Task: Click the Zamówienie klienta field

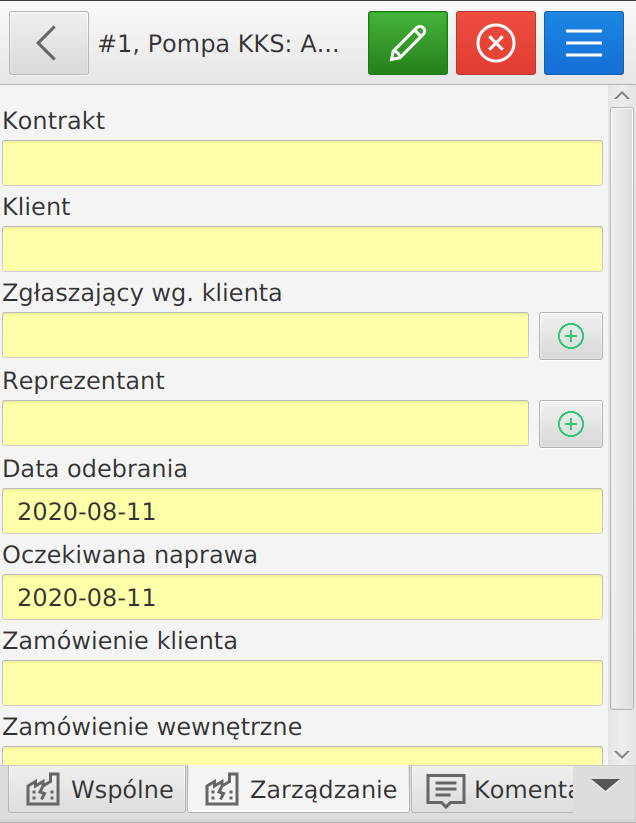Action: [303, 683]
